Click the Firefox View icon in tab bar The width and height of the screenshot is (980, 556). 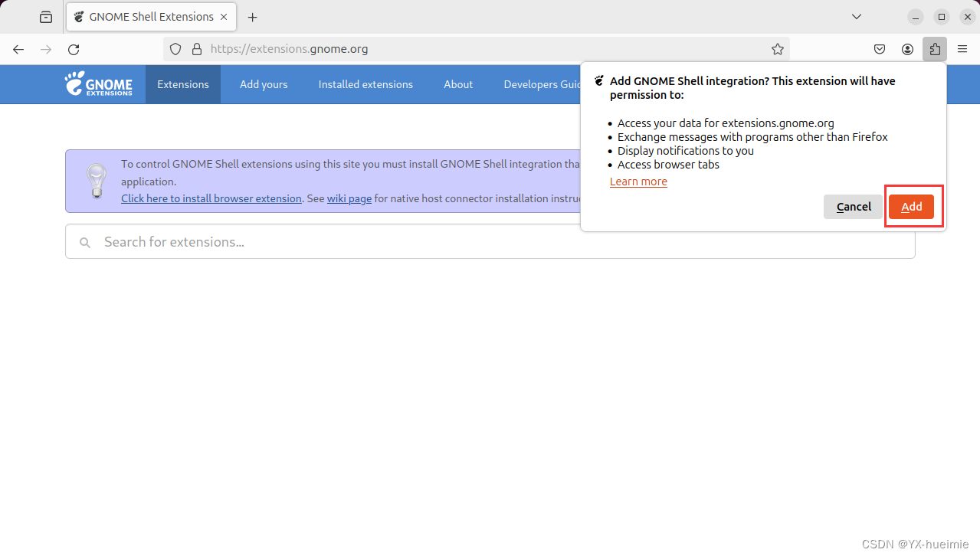[46, 17]
